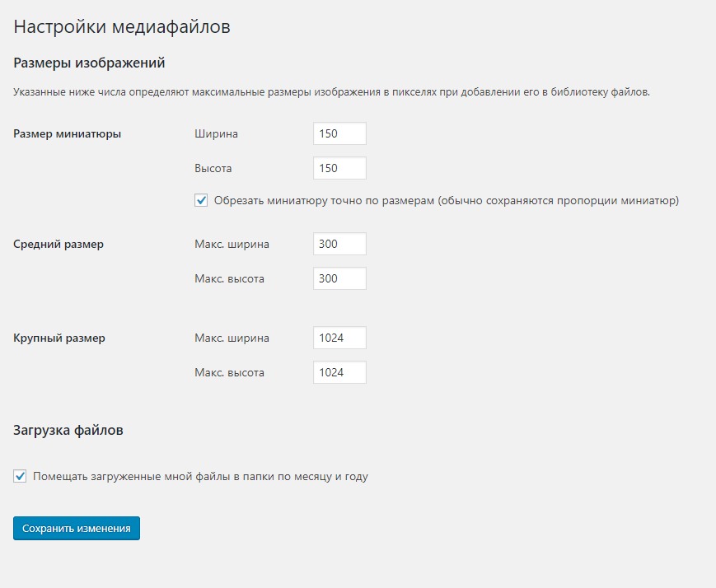Click the 'Высота' label in thumbnail section
Image resolution: width=716 pixels, height=588 pixels.
coord(213,168)
